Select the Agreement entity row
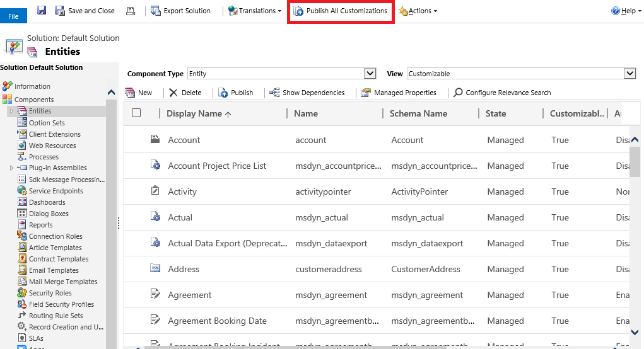This screenshot has height=349, width=644. click(377, 295)
